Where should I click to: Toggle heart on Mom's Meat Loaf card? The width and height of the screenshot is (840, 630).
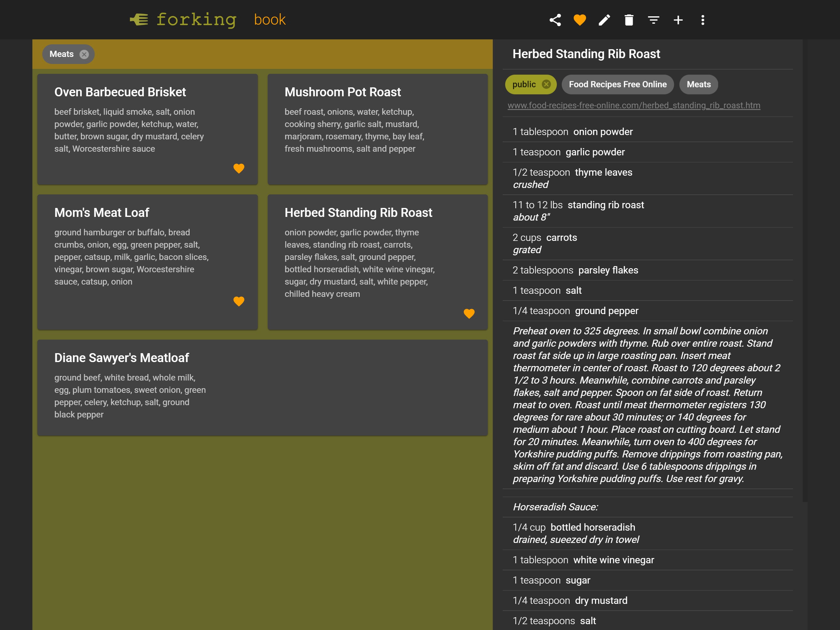pyautogui.click(x=239, y=301)
